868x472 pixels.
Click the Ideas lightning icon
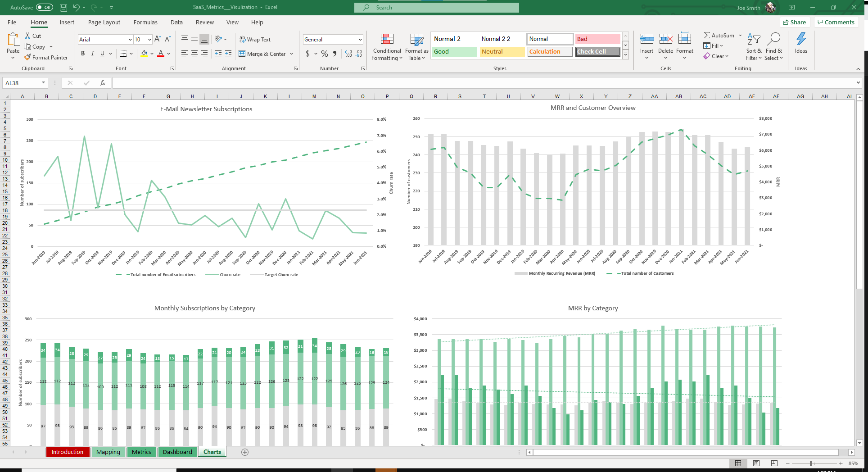tap(801, 39)
